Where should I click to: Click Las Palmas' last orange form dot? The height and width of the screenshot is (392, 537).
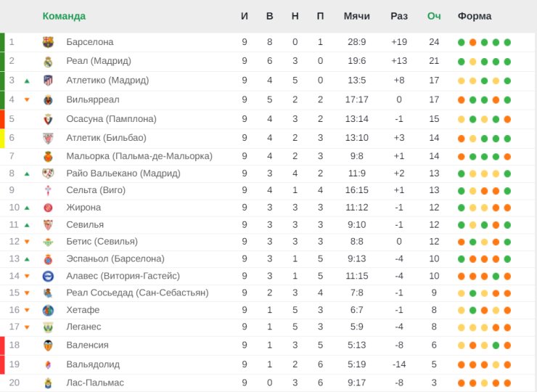coord(507,383)
